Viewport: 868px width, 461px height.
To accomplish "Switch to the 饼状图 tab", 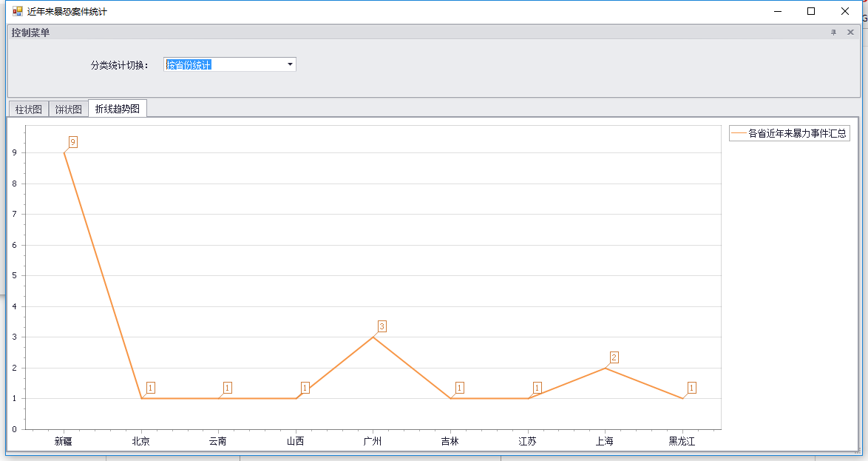I will pos(69,110).
